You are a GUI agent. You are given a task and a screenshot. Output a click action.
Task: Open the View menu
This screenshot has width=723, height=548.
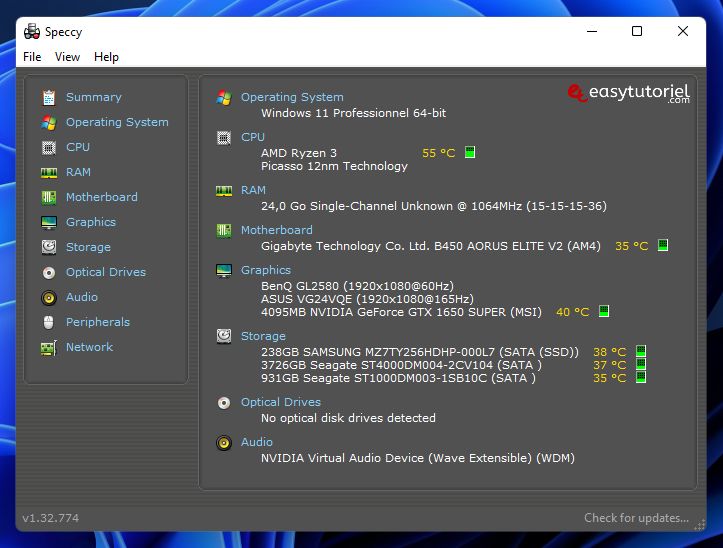68,57
